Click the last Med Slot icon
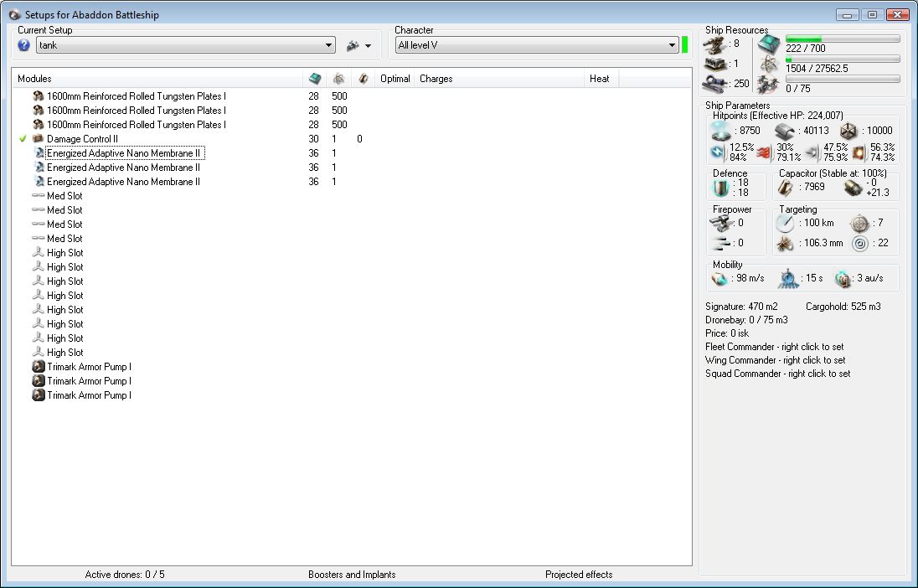918x588 pixels. pyautogui.click(x=38, y=238)
